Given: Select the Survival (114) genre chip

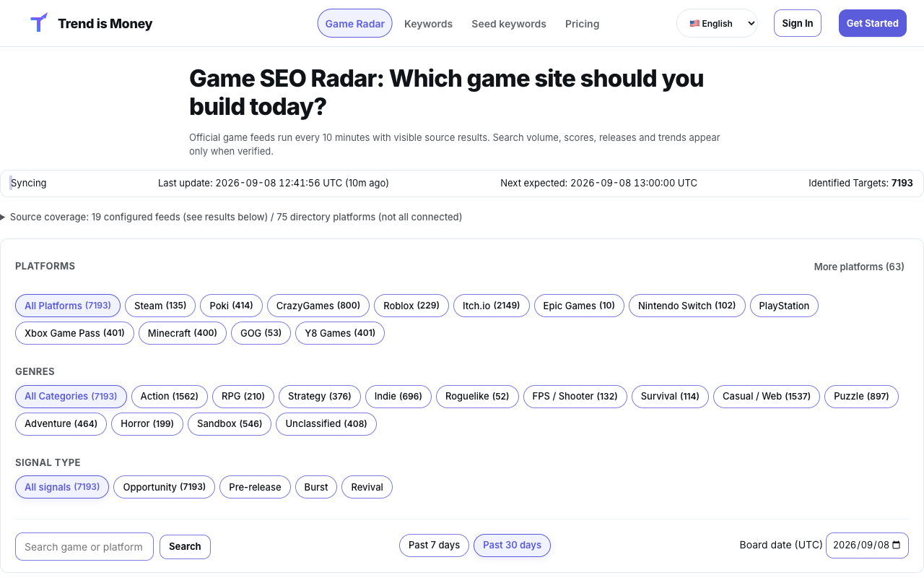Looking at the screenshot, I should click(671, 396).
